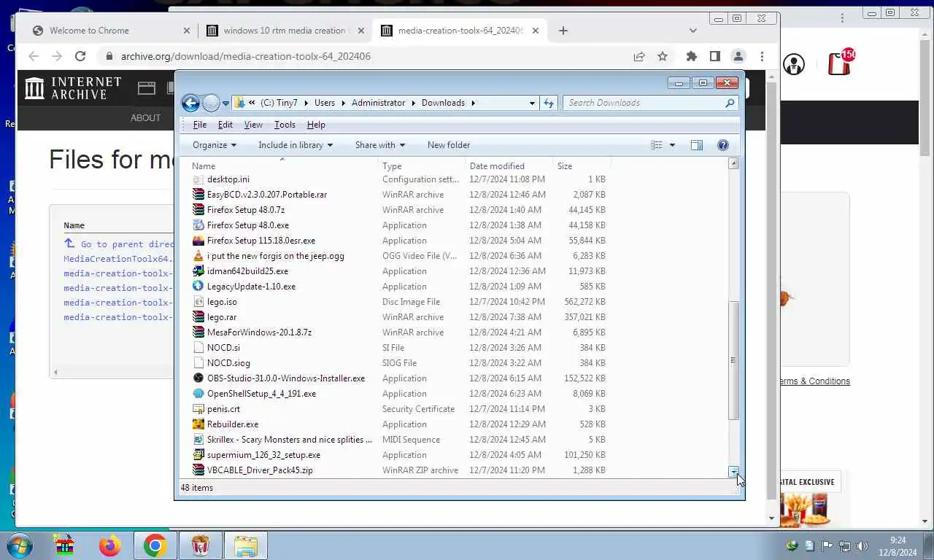This screenshot has width=934, height=560.
Task: Click ABOUT on Internet Archive nav
Action: click(145, 118)
